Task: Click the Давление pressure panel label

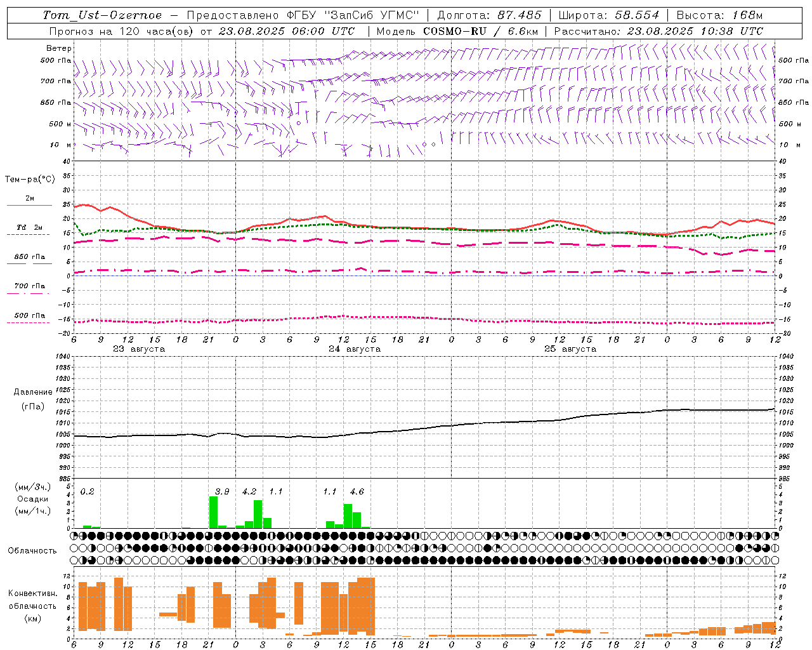Action: click(33, 392)
